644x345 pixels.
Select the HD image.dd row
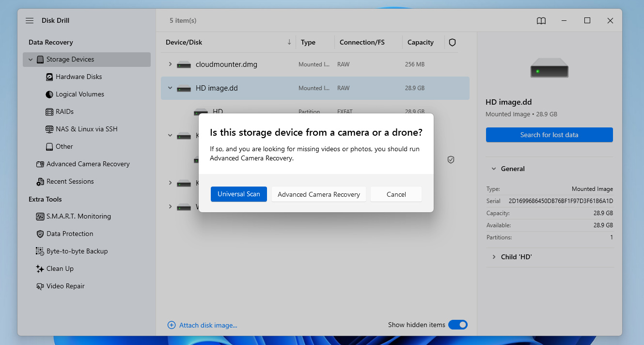(315, 88)
